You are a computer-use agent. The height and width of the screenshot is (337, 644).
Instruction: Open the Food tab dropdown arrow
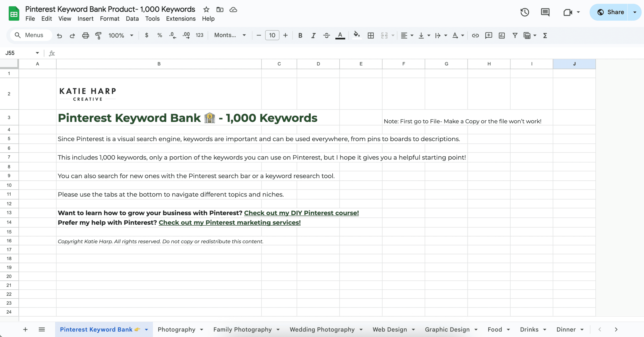pos(508,330)
